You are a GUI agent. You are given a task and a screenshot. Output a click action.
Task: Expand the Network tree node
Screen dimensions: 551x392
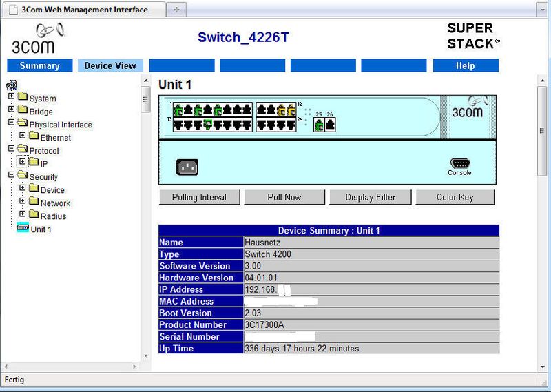point(23,200)
